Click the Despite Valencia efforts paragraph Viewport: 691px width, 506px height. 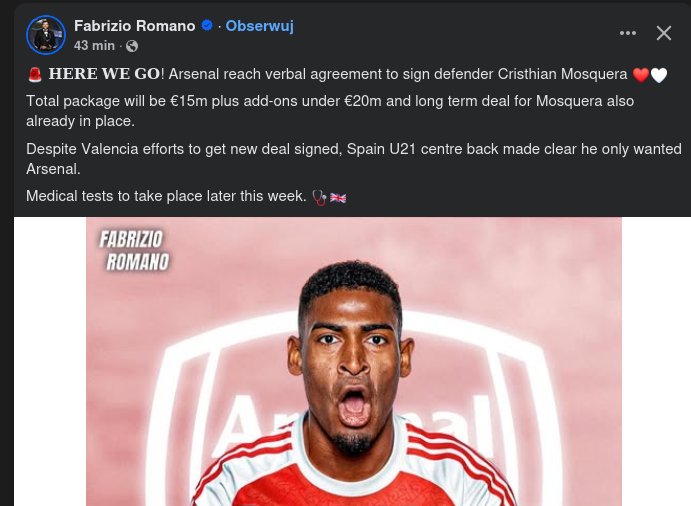pyautogui.click(x=354, y=159)
